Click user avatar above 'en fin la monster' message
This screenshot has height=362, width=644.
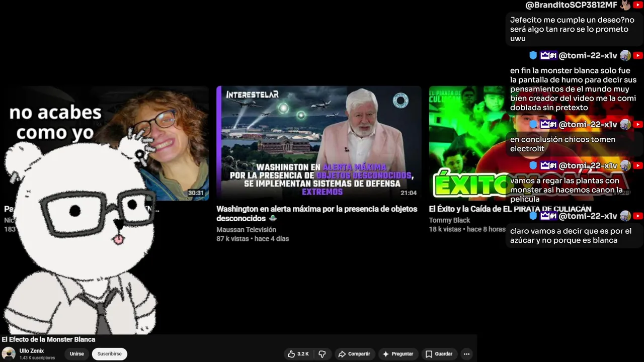625,55
